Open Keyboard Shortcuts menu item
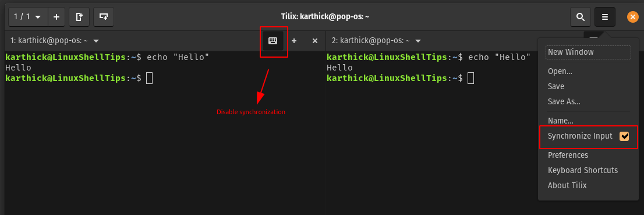 [x=582, y=170]
